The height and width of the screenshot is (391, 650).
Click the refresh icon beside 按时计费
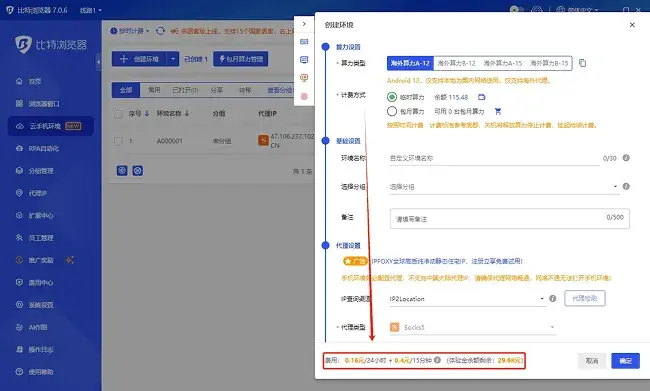tap(160, 31)
